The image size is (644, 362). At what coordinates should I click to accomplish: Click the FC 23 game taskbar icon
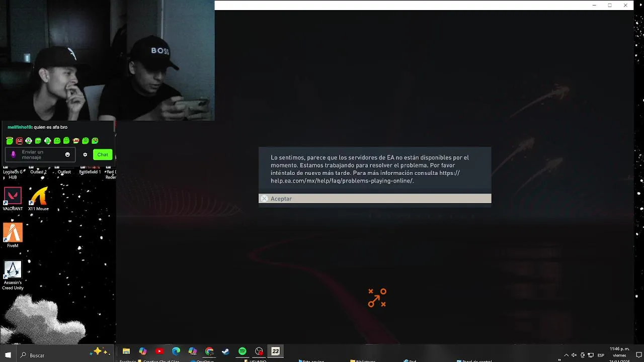pyautogui.click(x=276, y=351)
